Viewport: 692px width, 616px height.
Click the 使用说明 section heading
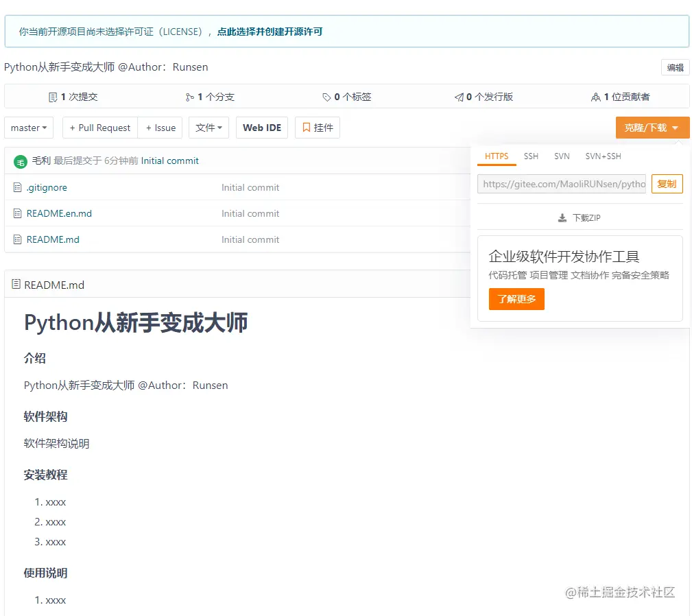[x=45, y=573]
